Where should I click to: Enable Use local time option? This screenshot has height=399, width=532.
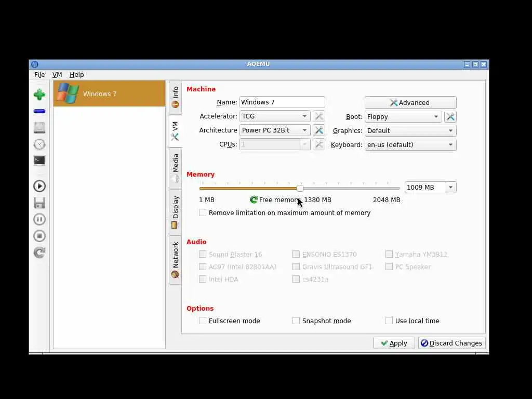coord(389,321)
